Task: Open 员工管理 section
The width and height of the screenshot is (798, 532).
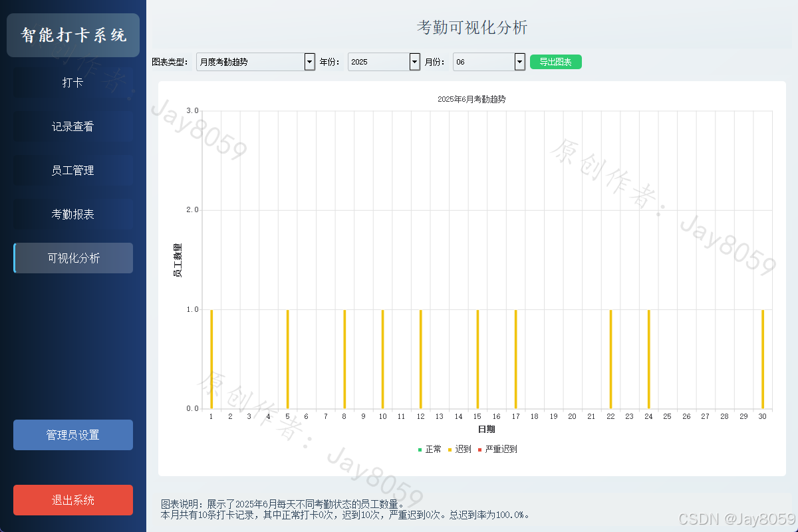Action: 73,170
